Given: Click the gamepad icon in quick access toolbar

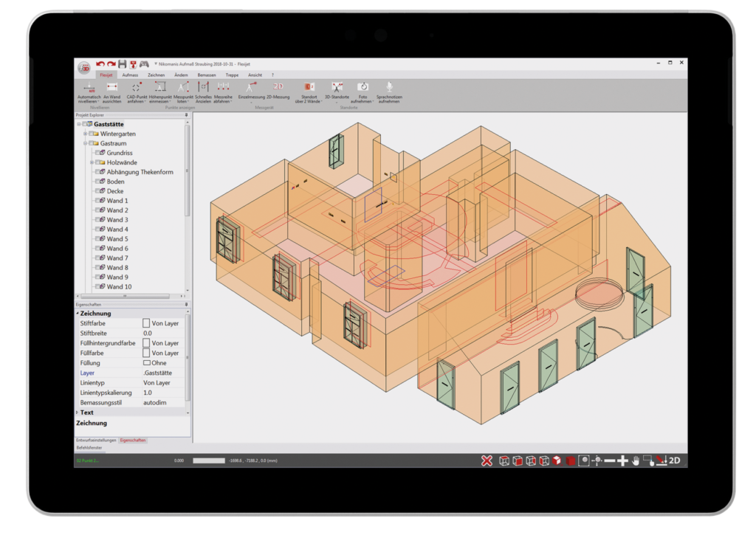Looking at the screenshot, I should point(144,64).
